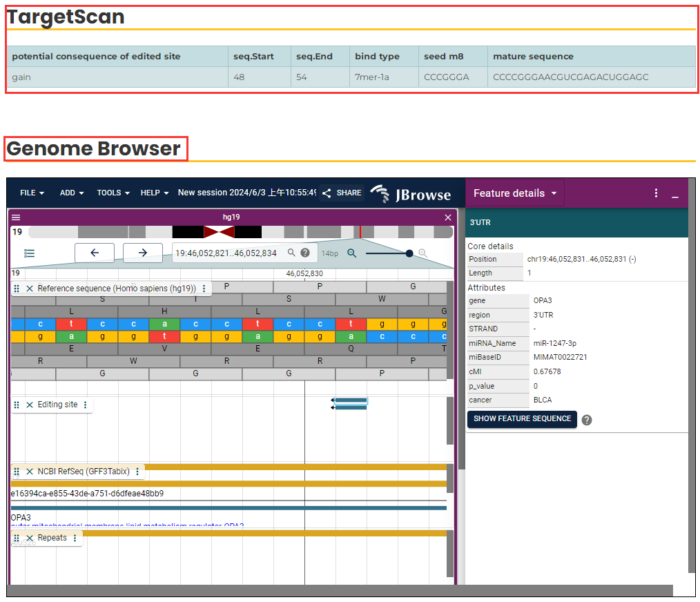
Task: Click the disabled zoom in magnifier icon
Action: (x=422, y=253)
